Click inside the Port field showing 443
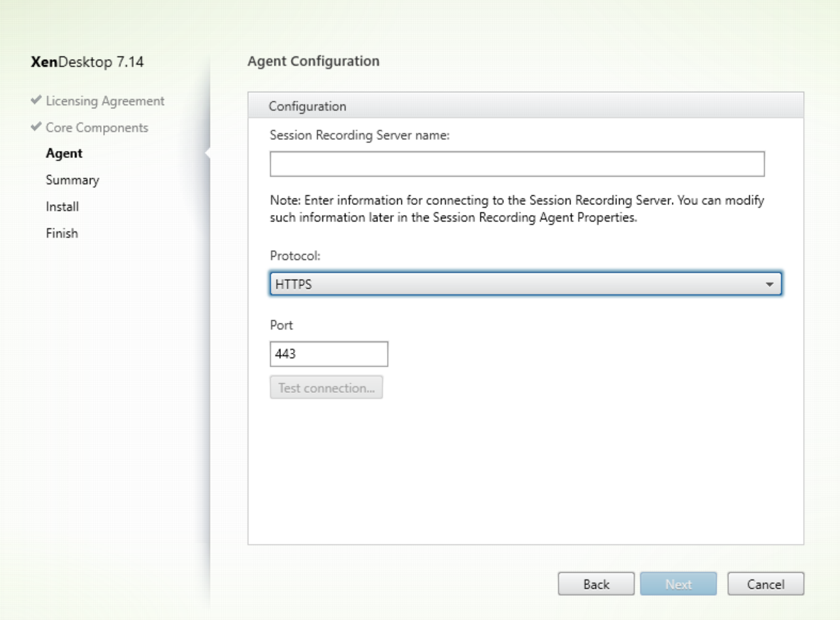Viewport: 840px width, 620px height. pyautogui.click(x=329, y=354)
